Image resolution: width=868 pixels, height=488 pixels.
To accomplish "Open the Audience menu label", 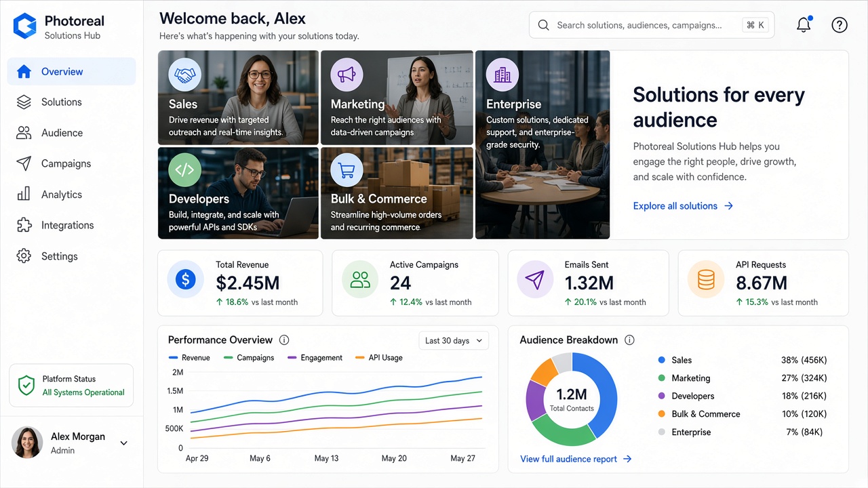I will coord(62,133).
